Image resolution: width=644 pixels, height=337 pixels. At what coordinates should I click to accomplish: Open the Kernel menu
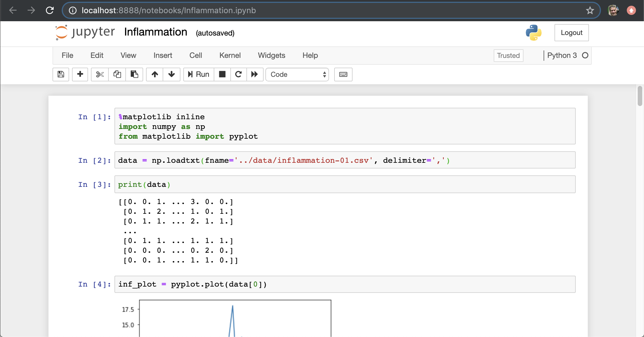coord(230,56)
